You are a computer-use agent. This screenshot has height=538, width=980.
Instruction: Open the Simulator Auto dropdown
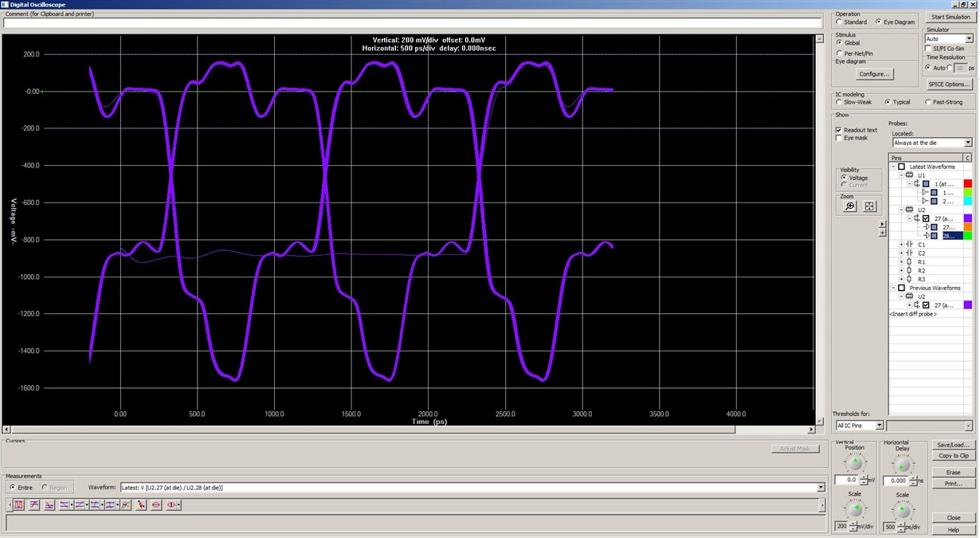969,38
